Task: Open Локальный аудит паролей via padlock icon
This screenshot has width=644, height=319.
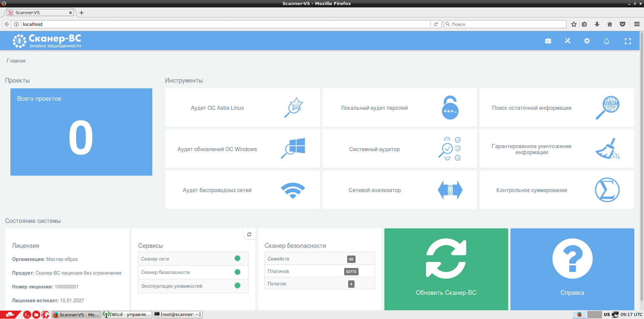Action: (450, 107)
